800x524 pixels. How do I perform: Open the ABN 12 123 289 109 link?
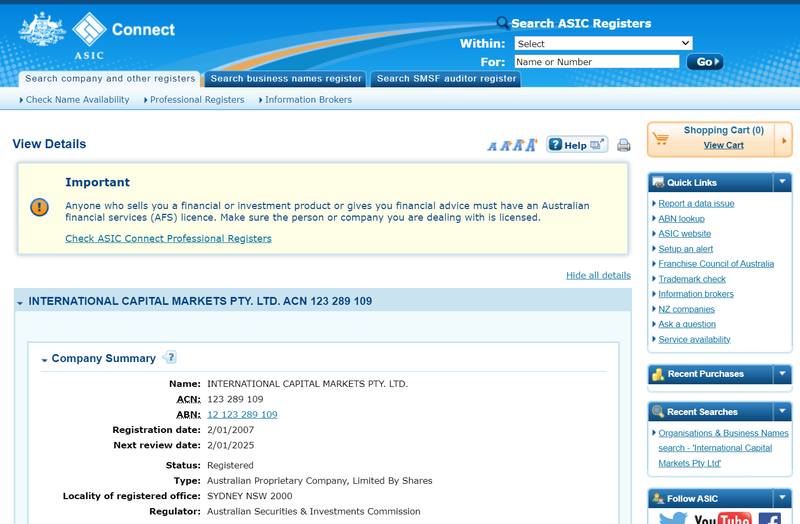[242, 414]
